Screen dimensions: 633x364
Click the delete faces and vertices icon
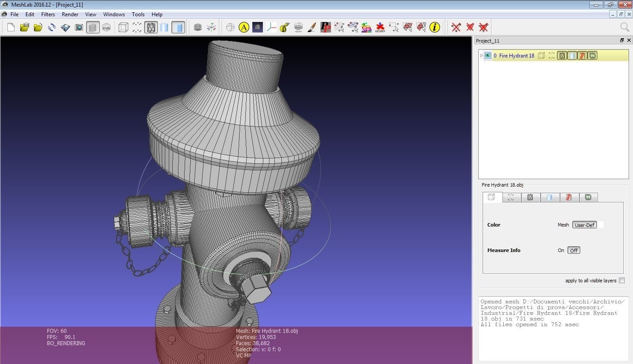[483, 27]
